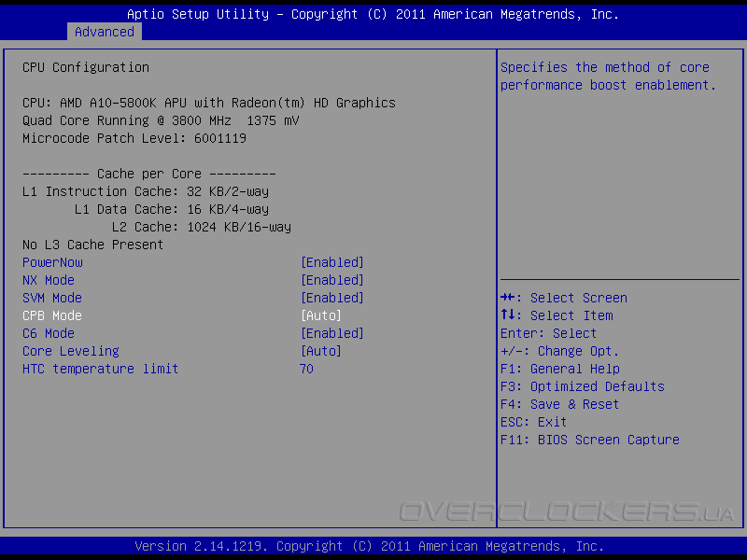The width and height of the screenshot is (747, 560).
Task: Click the ESC: Exit hint
Action: click(533, 423)
